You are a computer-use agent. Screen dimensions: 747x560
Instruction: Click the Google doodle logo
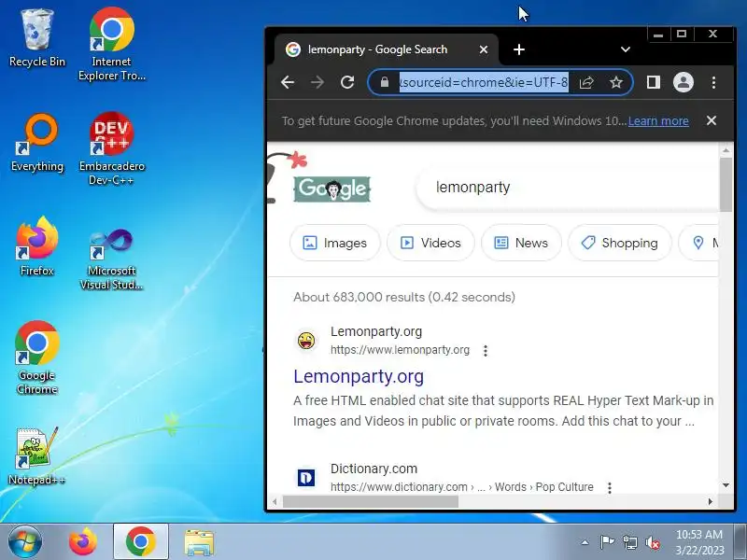(331, 189)
